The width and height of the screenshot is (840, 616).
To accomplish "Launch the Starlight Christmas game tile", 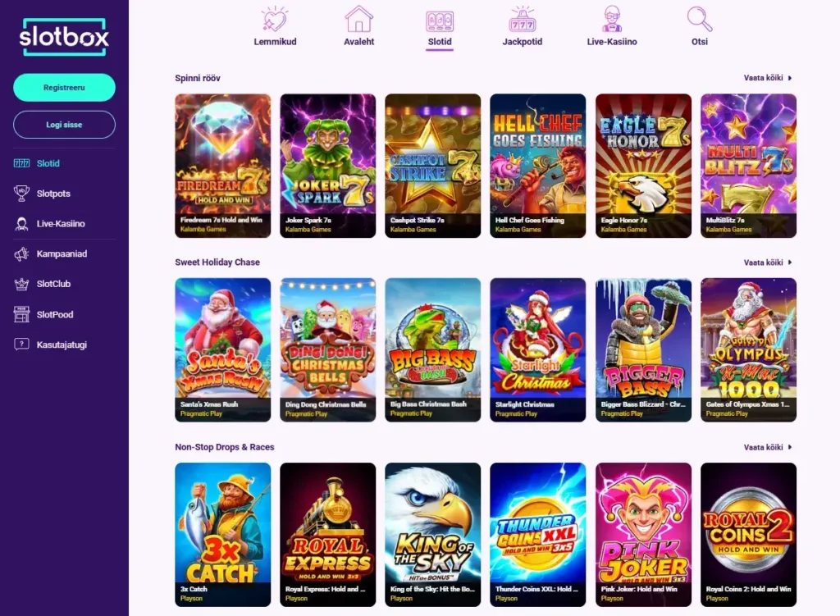I will pos(538,349).
